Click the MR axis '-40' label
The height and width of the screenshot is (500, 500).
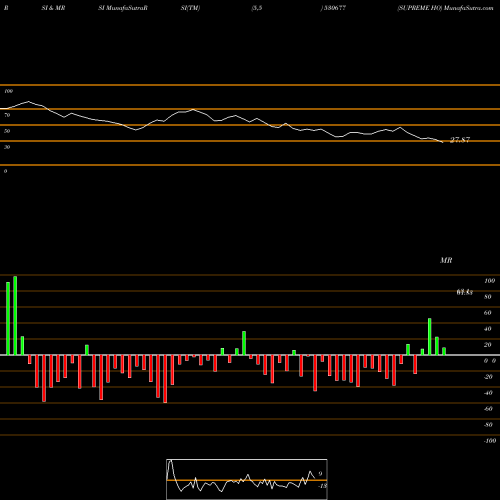click(488, 393)
